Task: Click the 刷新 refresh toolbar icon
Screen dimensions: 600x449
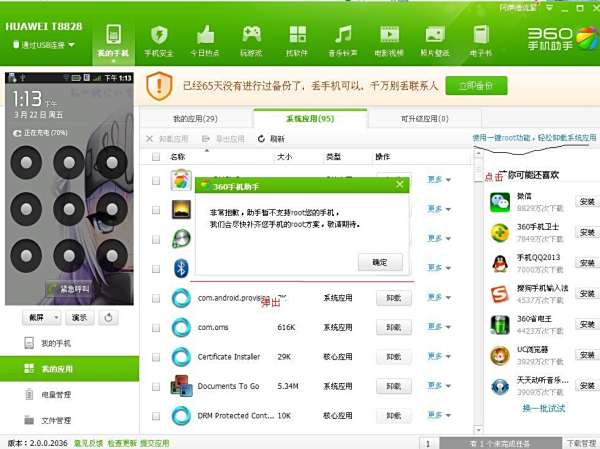Action: pyautogui.click(x=261, y=139)
